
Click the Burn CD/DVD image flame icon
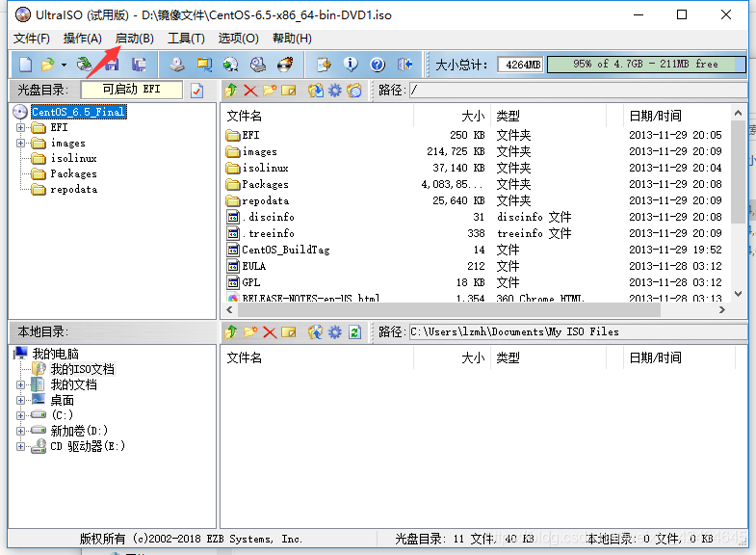pyautogui.click(x=285, y=65)
